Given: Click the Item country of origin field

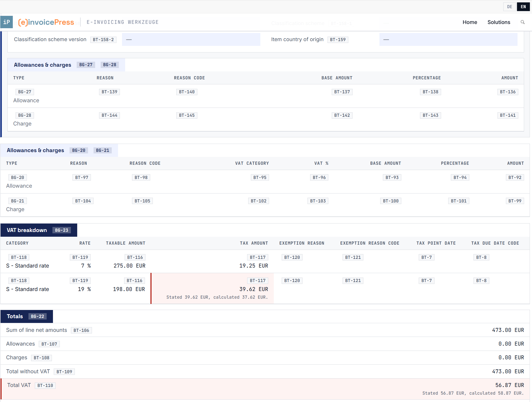Looking at the screenshot, I should click(x=448, y=39).
